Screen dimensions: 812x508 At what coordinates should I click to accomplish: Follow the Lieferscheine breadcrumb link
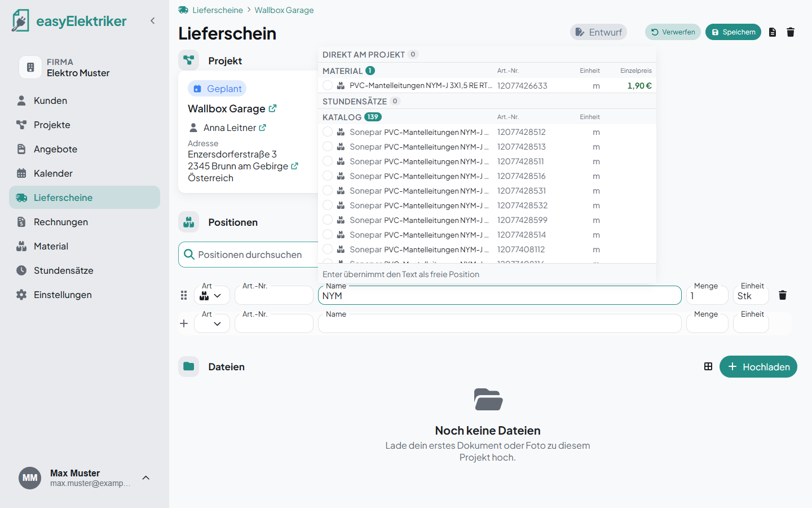pos(218,10)
